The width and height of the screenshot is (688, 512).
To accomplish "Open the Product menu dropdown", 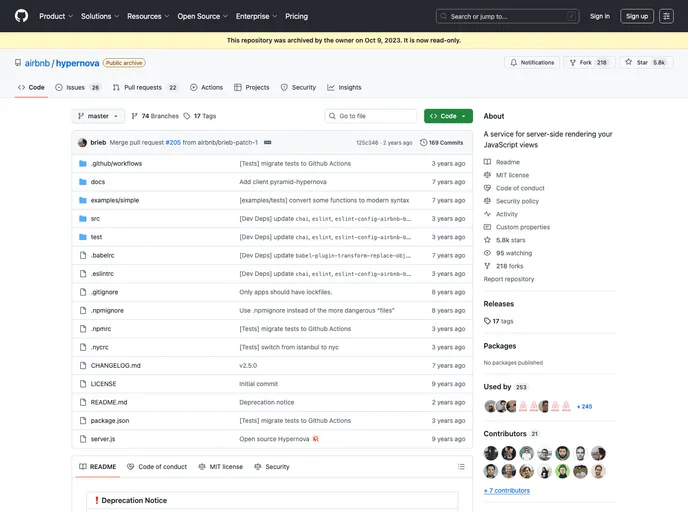I will pyautogui.click(x=56, y=16).
